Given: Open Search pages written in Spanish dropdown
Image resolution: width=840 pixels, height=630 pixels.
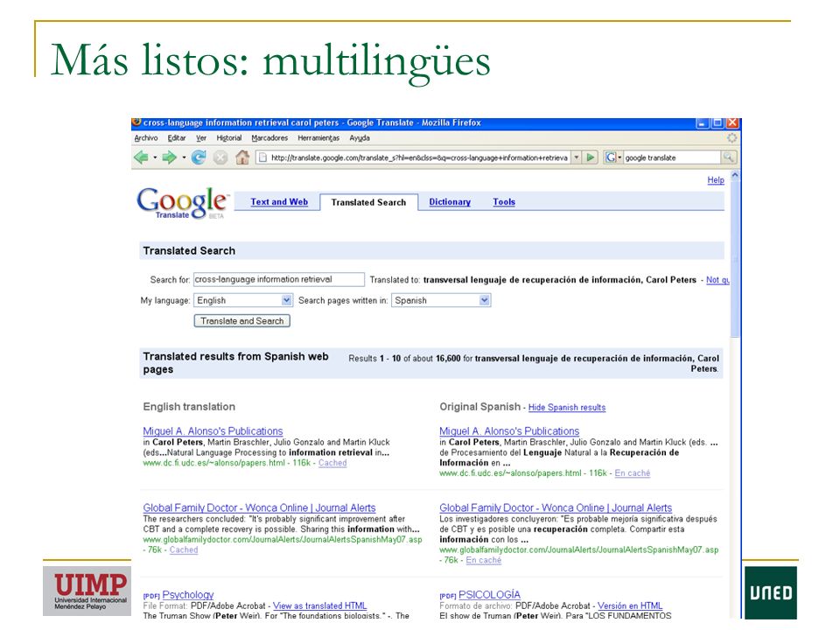Looking at the screenshot, I should [441, 300].
